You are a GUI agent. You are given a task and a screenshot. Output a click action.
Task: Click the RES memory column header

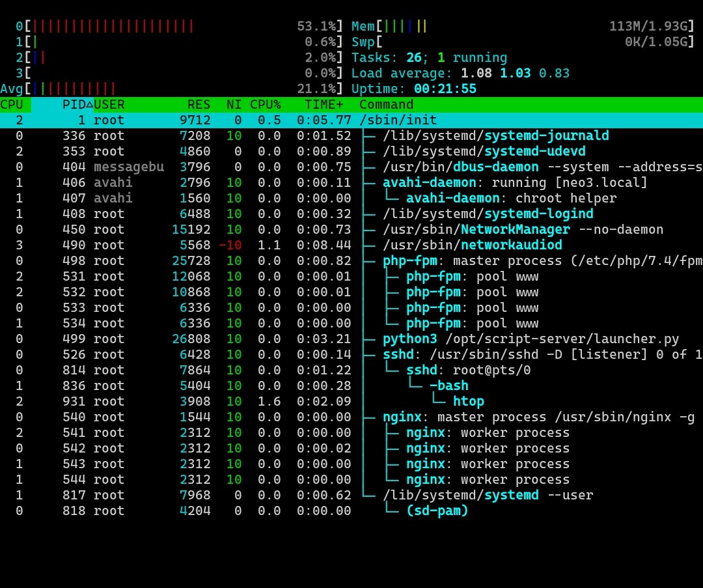tap(199, 105)
